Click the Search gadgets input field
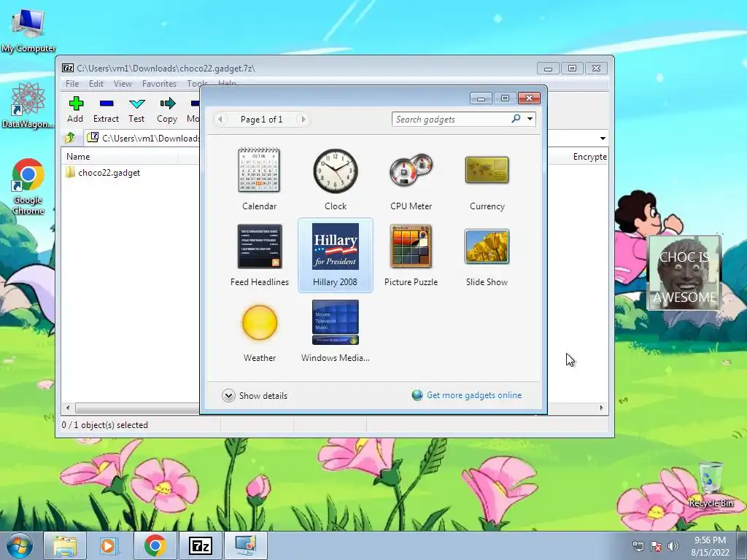This screenshot has height=560, width=747. coord(450,119)
